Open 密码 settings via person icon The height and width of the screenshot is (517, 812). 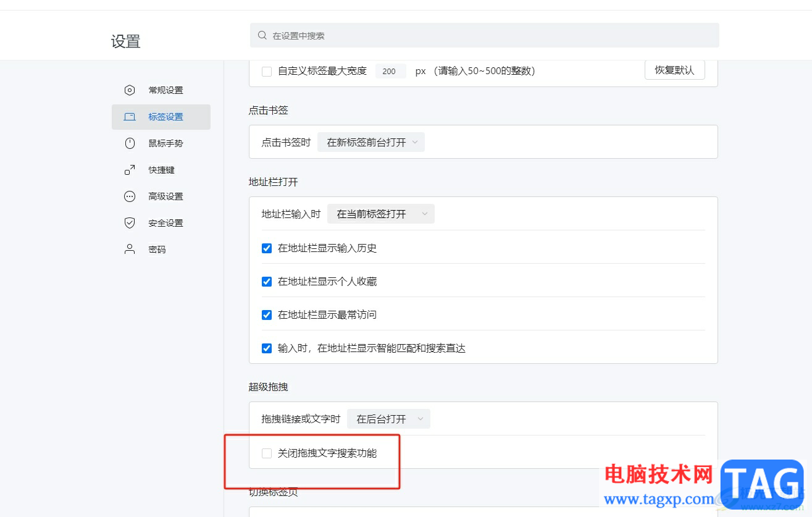(x=129, y=249)
